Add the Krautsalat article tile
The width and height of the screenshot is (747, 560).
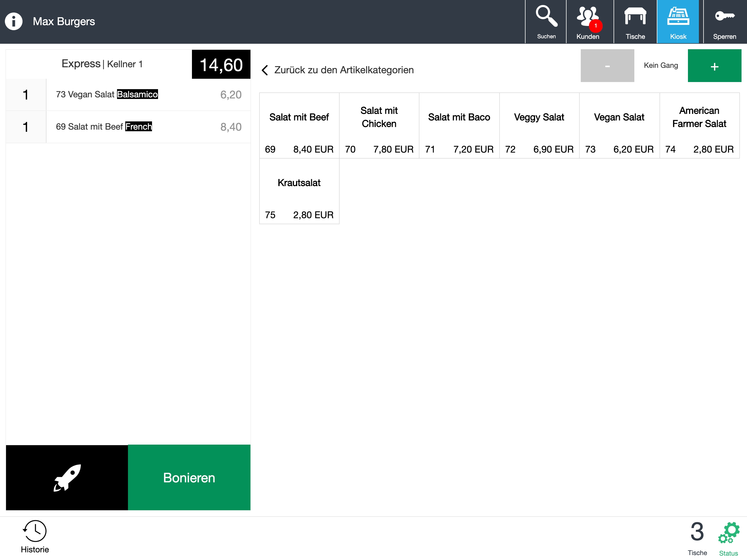click(x=299, y=191)
